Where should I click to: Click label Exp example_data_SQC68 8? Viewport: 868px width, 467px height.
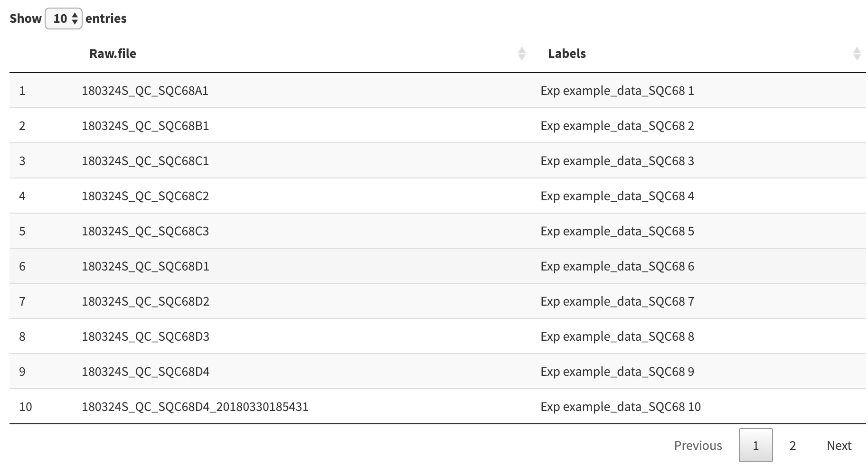point(617,336)
